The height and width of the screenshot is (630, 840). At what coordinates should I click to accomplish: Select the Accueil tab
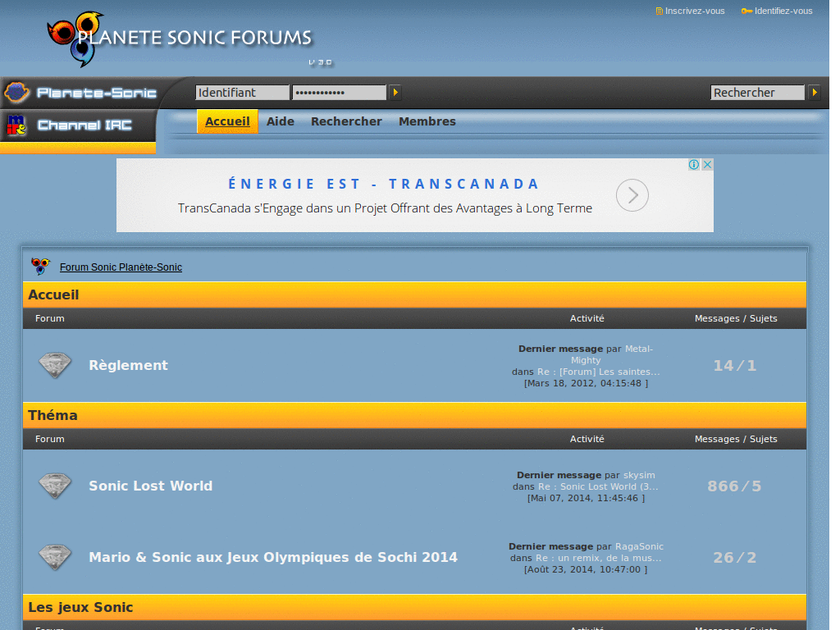(x=227, y=121)
